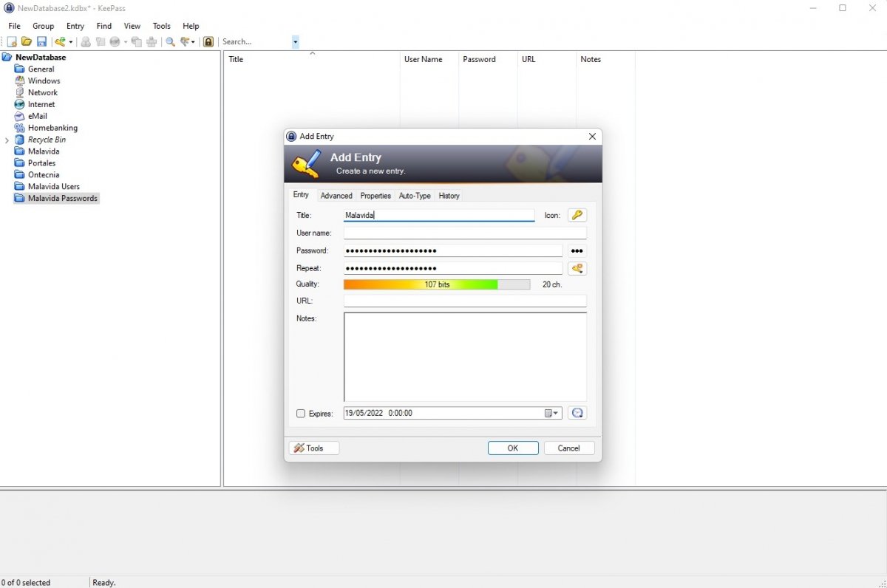The image size is (887, 588).
Task: Click the Find magnifier toolbar icon
Action: [x=170, y=42]
